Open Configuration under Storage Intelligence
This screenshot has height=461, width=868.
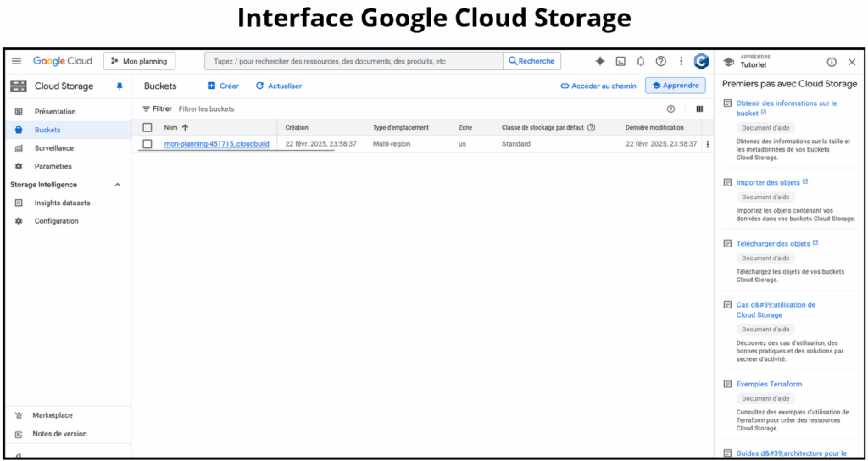[x=57, y=221]
